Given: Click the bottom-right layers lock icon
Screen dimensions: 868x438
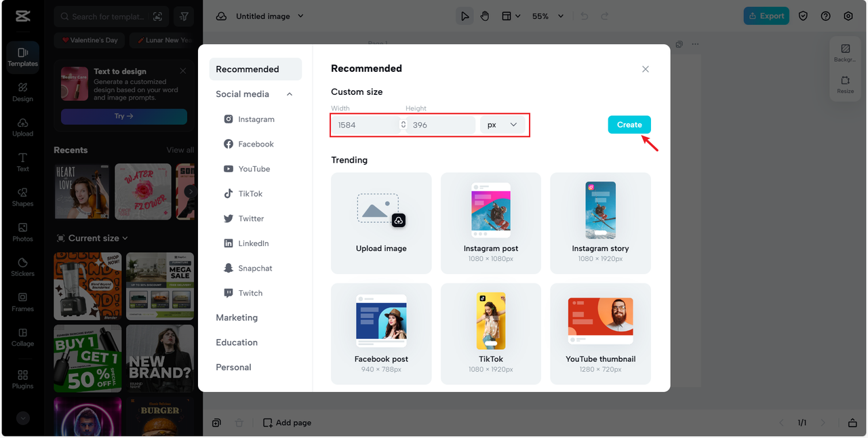Looking at the screenshot, I should coord(852,422).
